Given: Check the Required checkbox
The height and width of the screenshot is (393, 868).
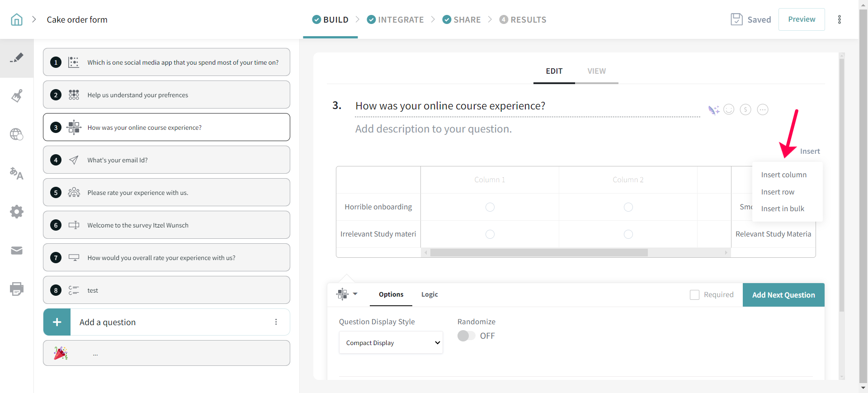Looking at the screenshot, I should click(x=694, y=295).
